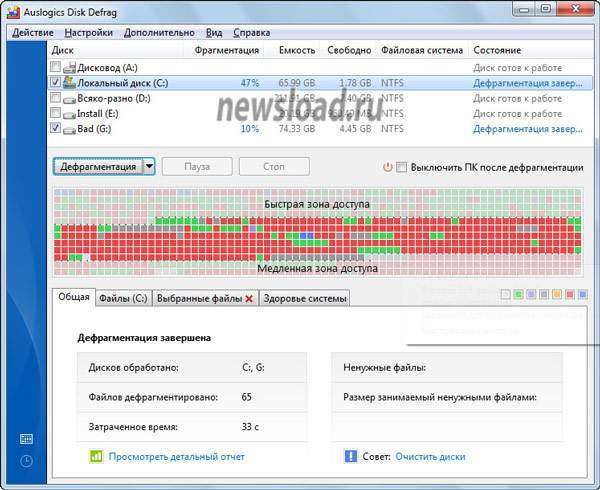Click the green legend square
600x490 pixels.
[518, 294]
